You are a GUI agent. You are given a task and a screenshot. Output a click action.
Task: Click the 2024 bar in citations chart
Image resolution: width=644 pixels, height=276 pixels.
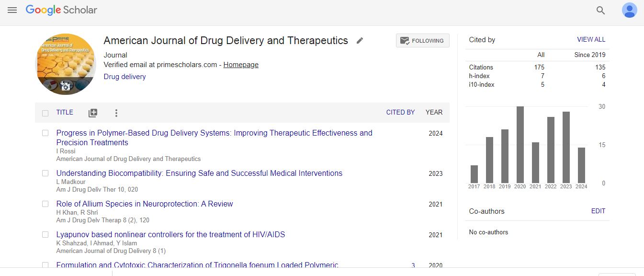pyautogui.click(x=581, y=165)
